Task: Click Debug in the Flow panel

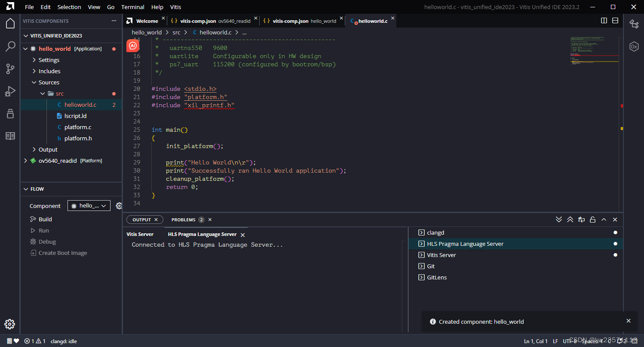Action: pos(47,242)
